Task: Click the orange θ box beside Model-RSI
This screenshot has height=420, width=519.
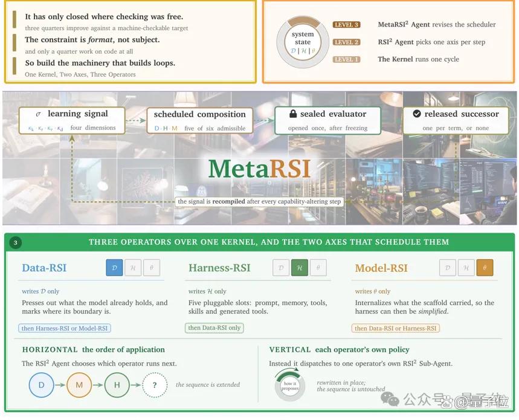Action: pyautogui.click(x=485, y=268)
